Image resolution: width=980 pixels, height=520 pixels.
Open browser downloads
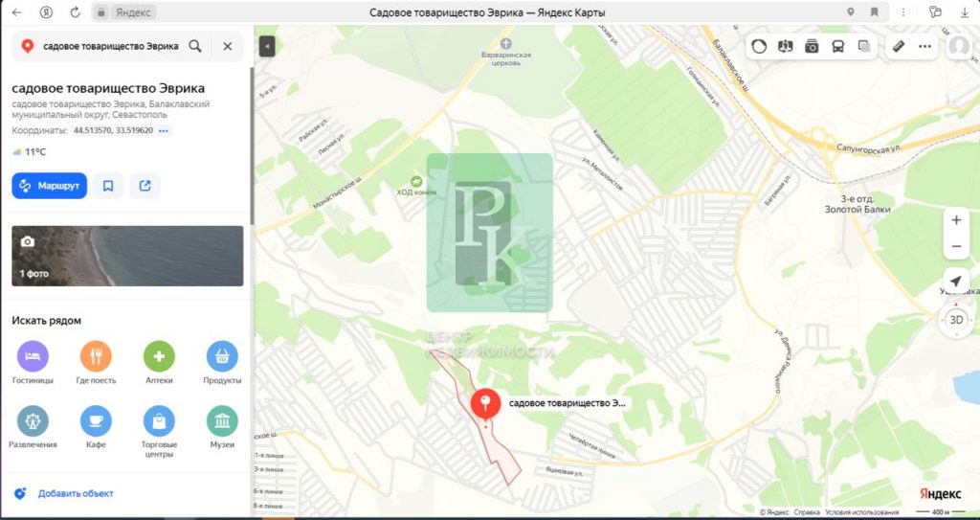coord(964,11)
